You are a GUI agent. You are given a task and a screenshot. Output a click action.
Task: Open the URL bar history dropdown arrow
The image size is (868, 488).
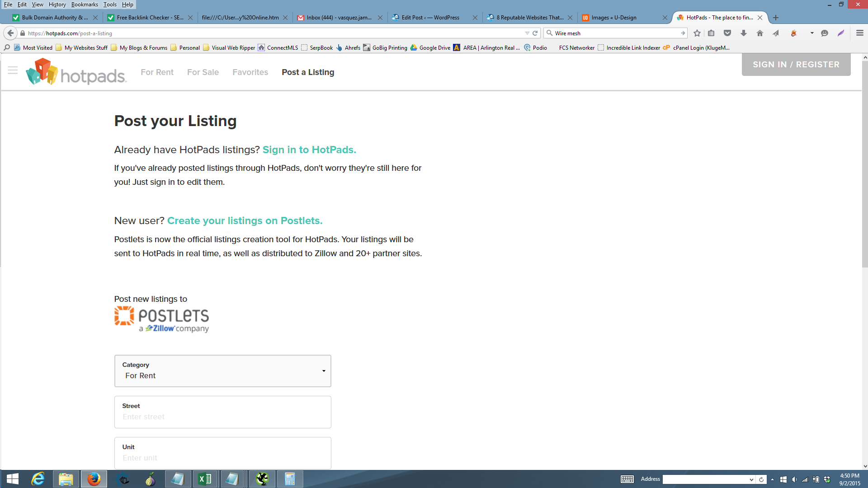[x=527, y=33]
